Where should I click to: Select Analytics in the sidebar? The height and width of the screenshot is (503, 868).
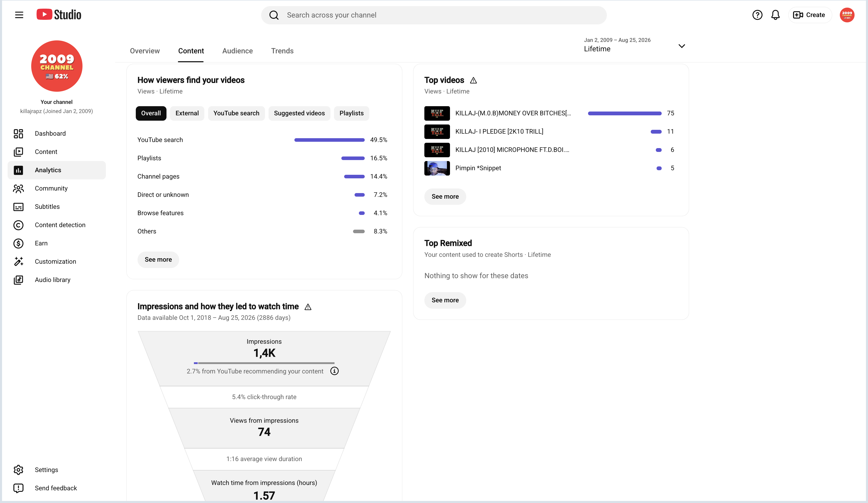pyautogui.click(x=57, y=170)
